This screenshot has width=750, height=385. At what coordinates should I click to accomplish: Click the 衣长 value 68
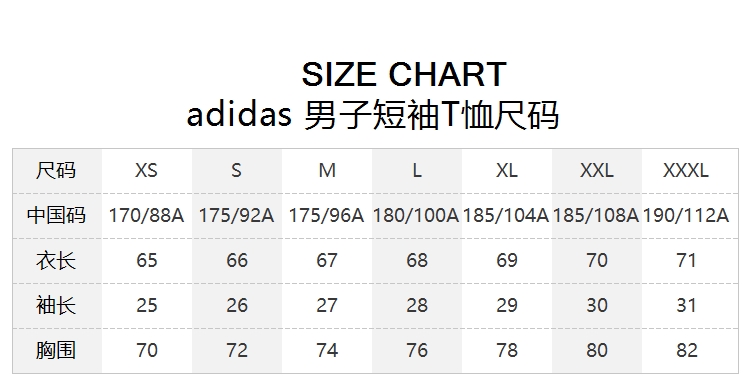coord(417,261)
